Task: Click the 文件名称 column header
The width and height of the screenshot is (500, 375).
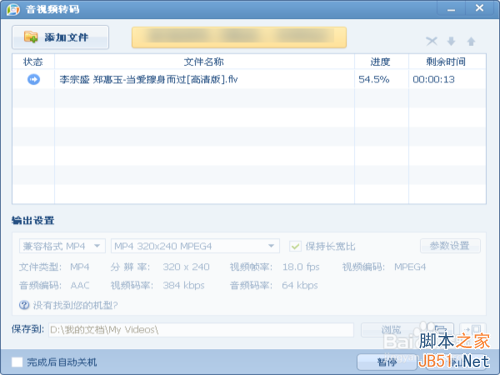Action: [x=204, y=62]
